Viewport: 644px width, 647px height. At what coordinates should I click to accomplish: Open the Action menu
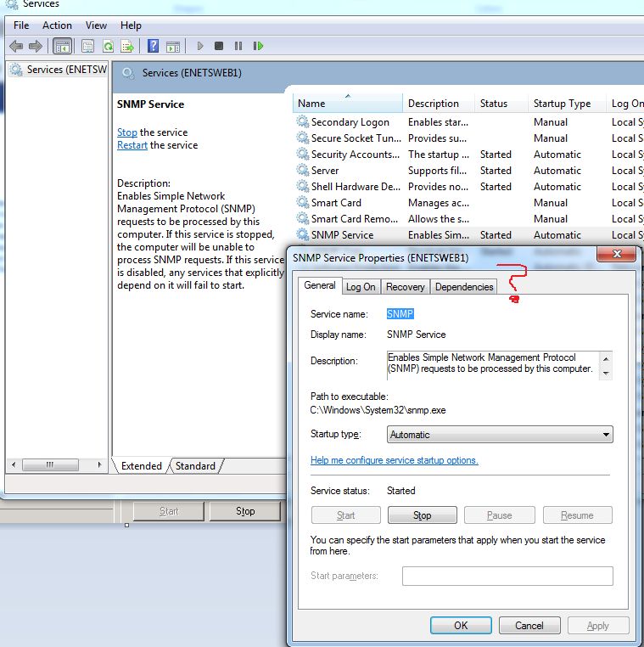pyautogui.click(x=57, y=25)
